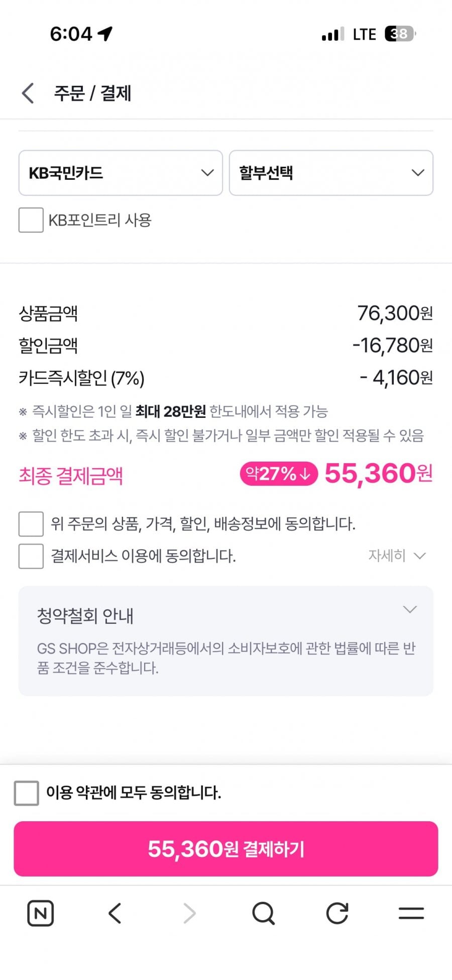Open Naver home via the N icon

[x=40, y=913]
